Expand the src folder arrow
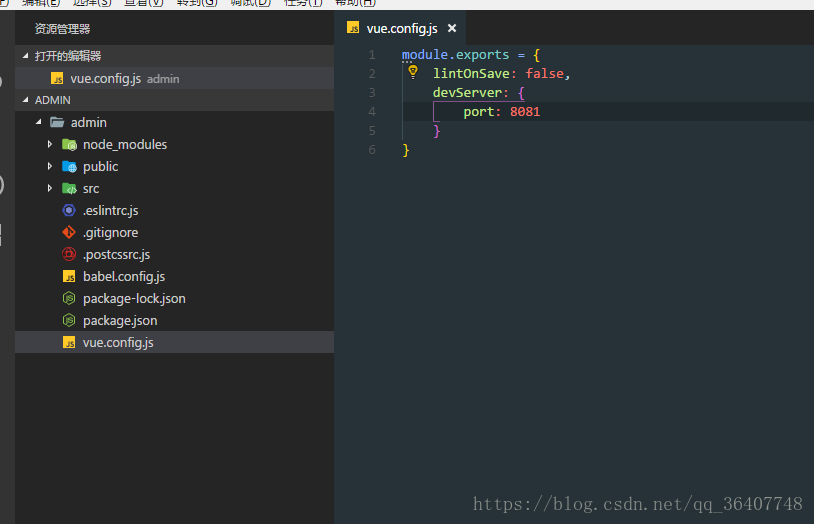 tap(50, 188)
